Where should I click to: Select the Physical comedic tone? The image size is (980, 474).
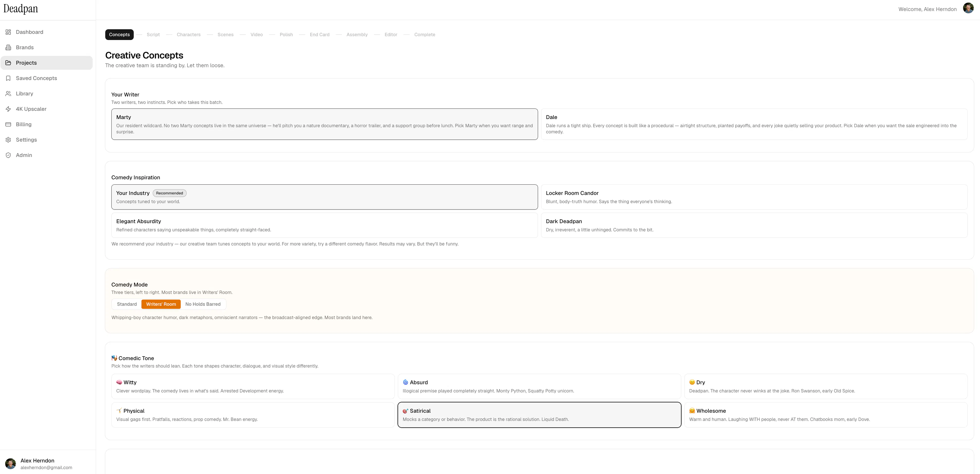coord(253,415)
